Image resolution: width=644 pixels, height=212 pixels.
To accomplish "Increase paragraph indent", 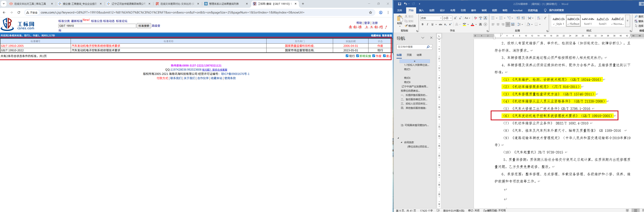I will [x=523, y=18].
